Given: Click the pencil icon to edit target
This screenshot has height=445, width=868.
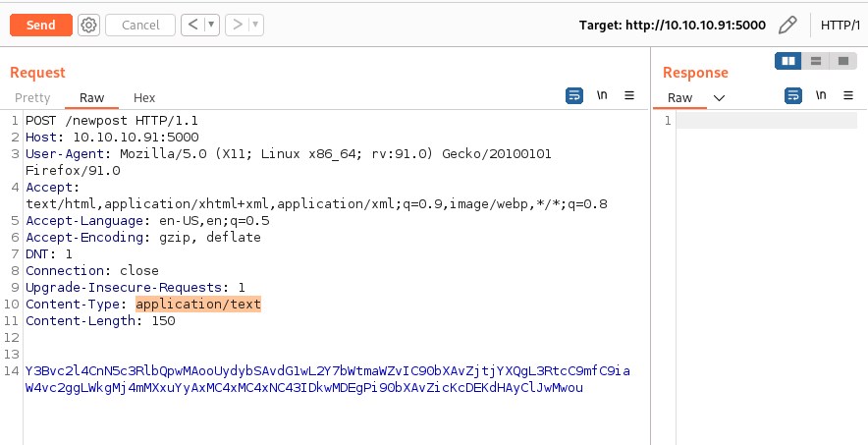Looking at the screenshot, I should (787, 25).
